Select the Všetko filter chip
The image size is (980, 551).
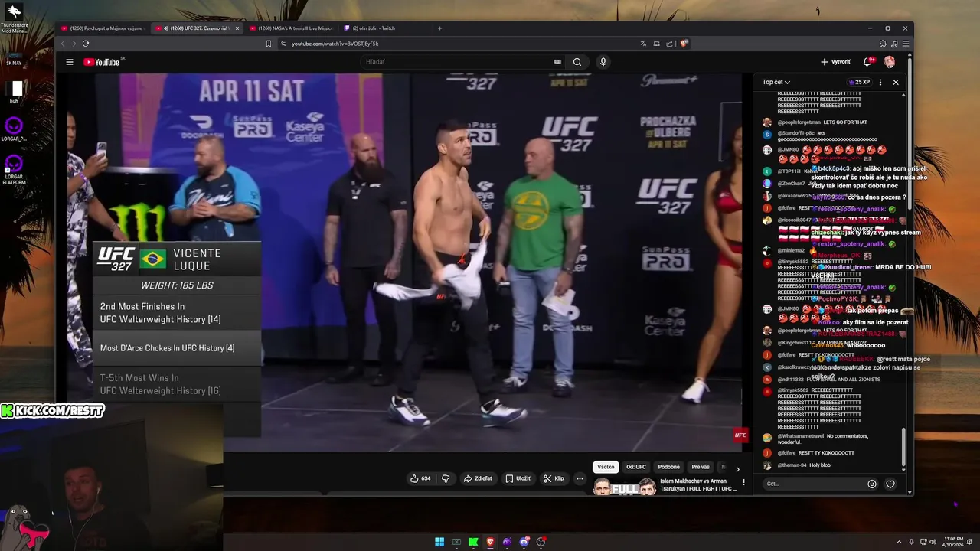[606, 467]
